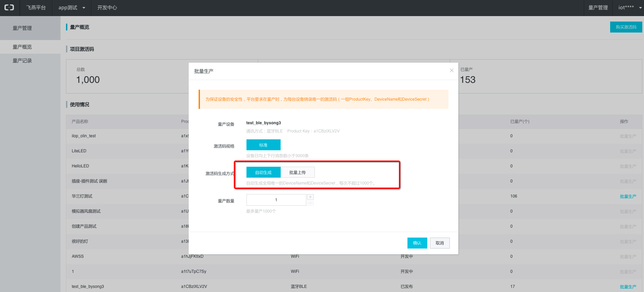Cancel the dialog with 取消
Viewport: 644px width, 292px height.
440,243
